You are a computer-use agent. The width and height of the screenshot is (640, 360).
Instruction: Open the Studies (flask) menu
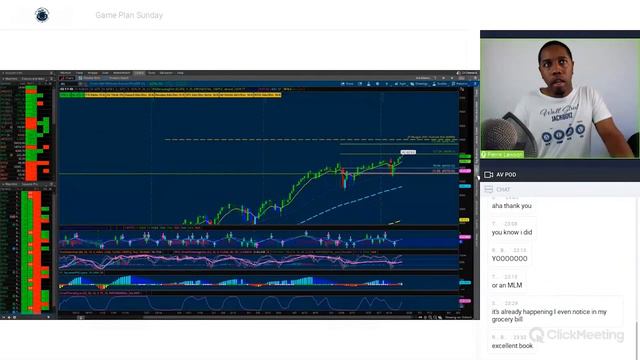pos(440,84)
